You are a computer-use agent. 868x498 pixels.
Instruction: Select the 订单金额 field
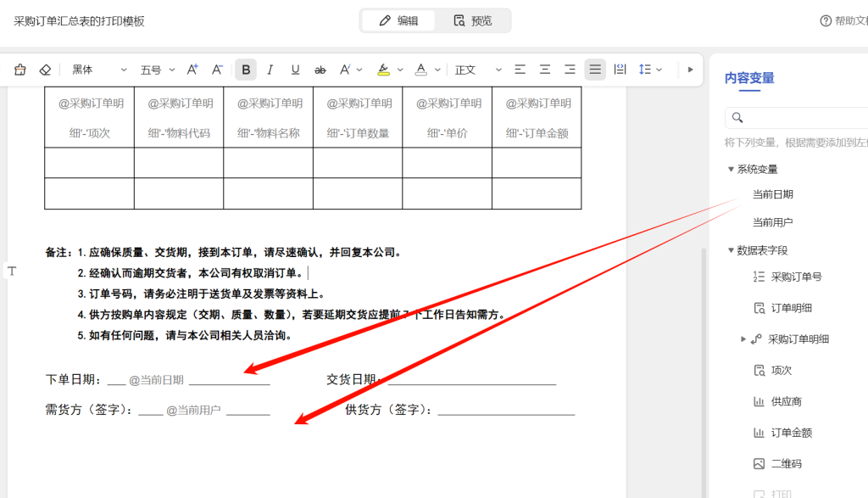point(792,433)
